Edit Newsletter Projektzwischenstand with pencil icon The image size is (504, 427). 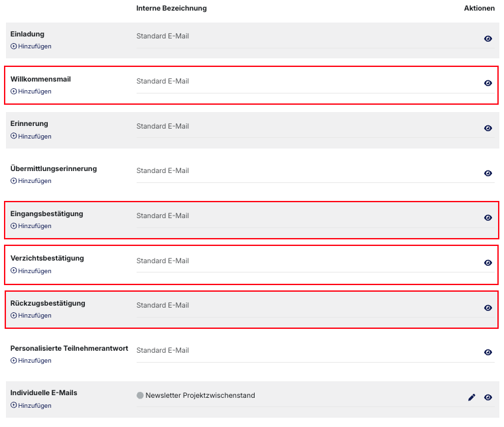pyautogui.click(x=472, y=397)
